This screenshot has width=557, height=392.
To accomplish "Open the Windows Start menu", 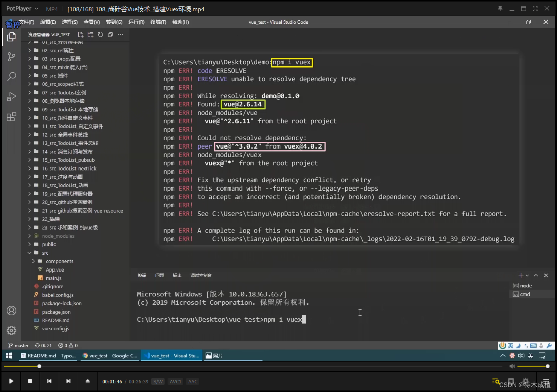I will tap(9, 356).
